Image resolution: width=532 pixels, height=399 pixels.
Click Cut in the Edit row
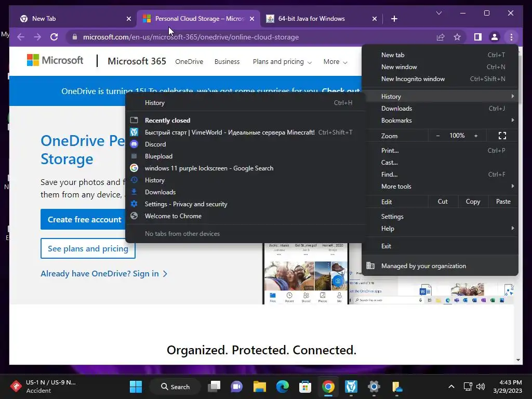(x=443, y=202)
